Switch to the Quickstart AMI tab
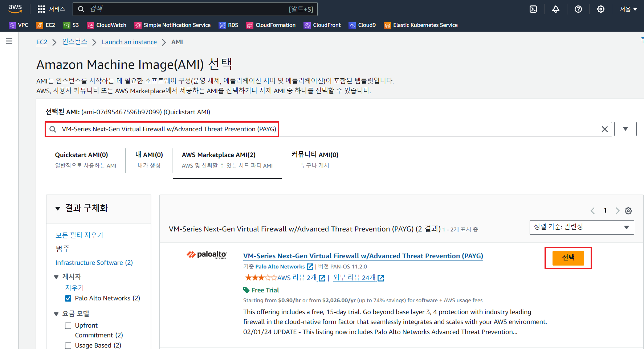Viewport: 644px width, 349px height. coord(85,160)
